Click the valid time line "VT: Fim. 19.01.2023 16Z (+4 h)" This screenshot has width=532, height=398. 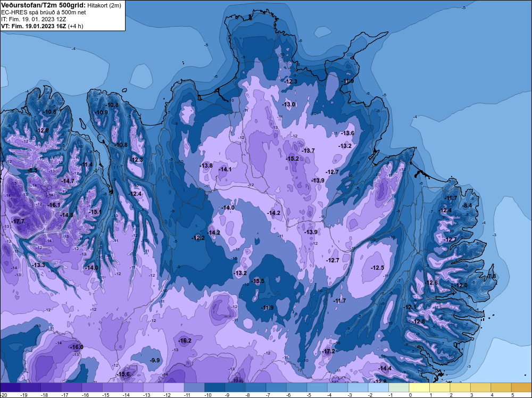42,26
